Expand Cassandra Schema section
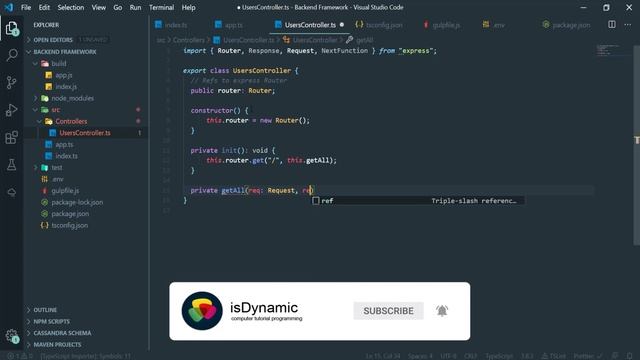 tap(62, 333)
